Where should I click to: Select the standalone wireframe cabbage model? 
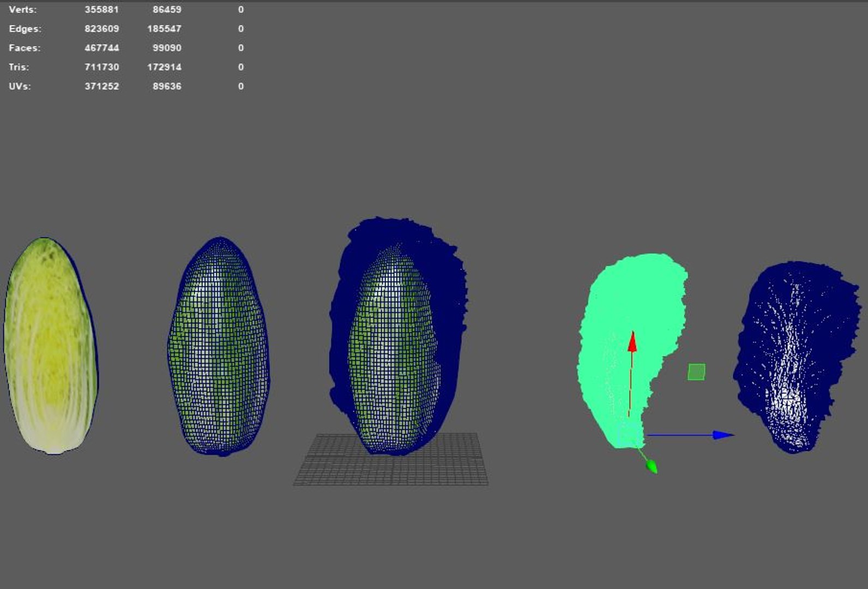[219, 346]
